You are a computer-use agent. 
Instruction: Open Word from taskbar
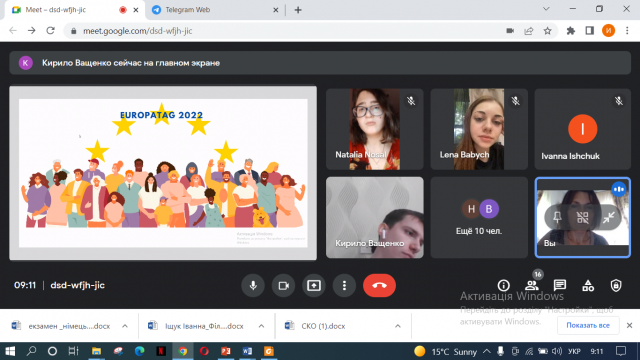coord(247,351)
